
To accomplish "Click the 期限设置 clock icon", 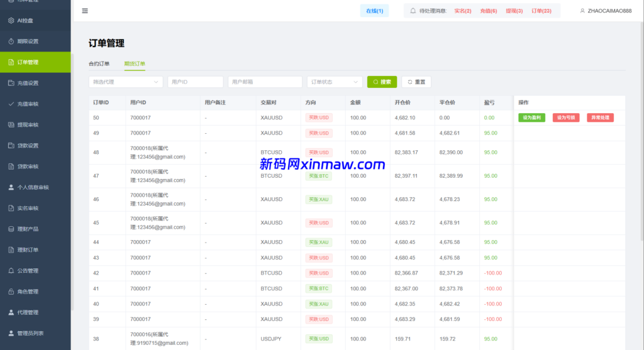I will (x=11, y=41).
